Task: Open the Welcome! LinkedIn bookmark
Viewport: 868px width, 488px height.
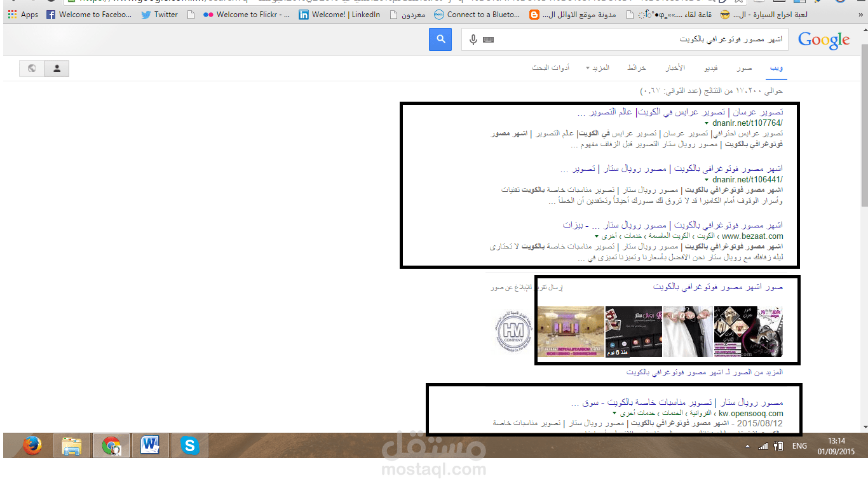Action: [339, 14]
